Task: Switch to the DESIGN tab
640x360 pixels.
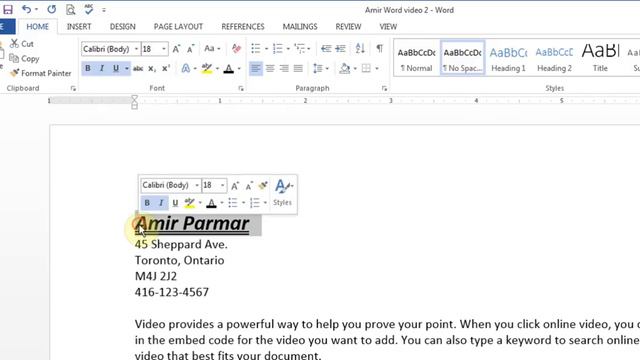Action: point(122,27)
